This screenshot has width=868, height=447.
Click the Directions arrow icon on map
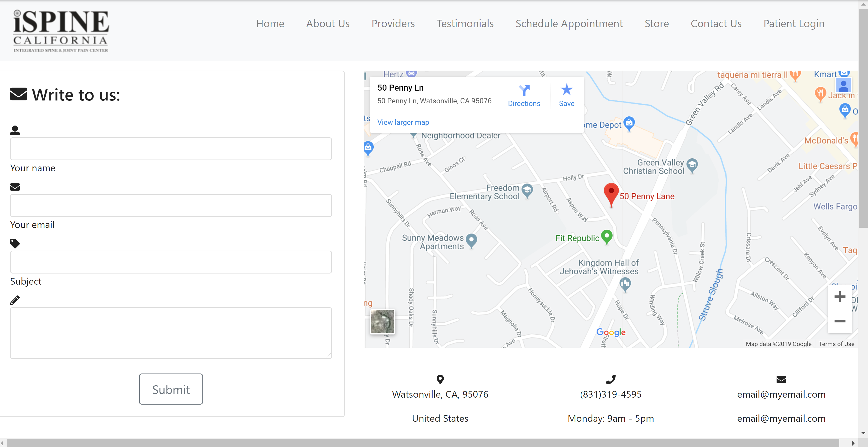[x=524, y=90]
